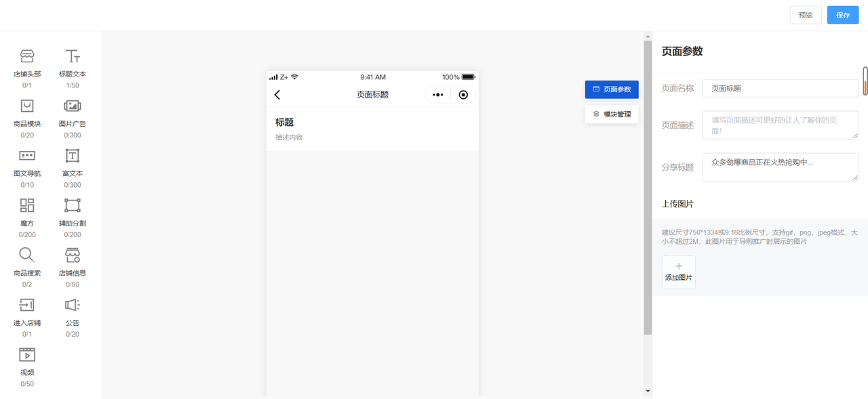Insert the 商品模块 product module
Viewport: 868px width, 399px height.
click(27, 118)
